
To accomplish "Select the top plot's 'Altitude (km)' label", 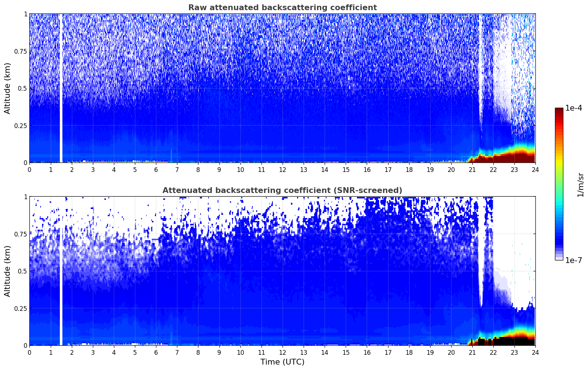I will point(8,88).
